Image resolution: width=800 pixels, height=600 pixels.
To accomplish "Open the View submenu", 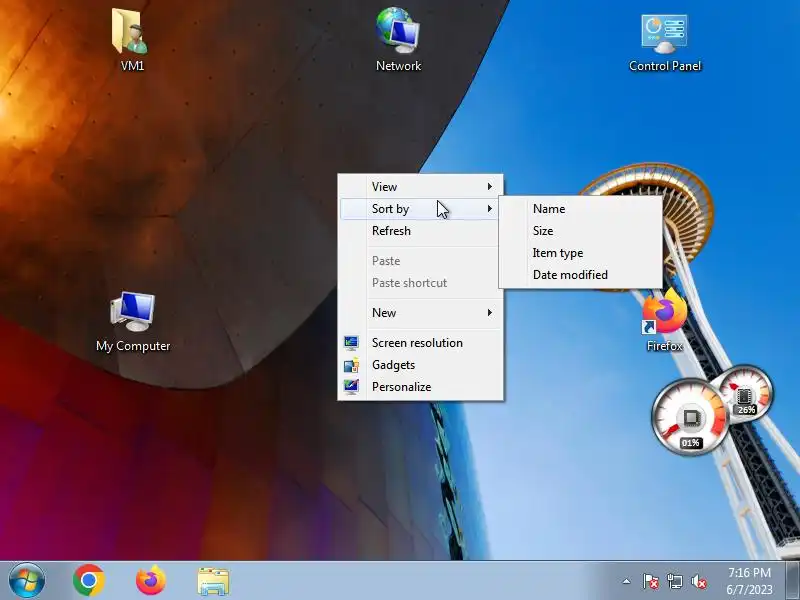I will 421,187.
